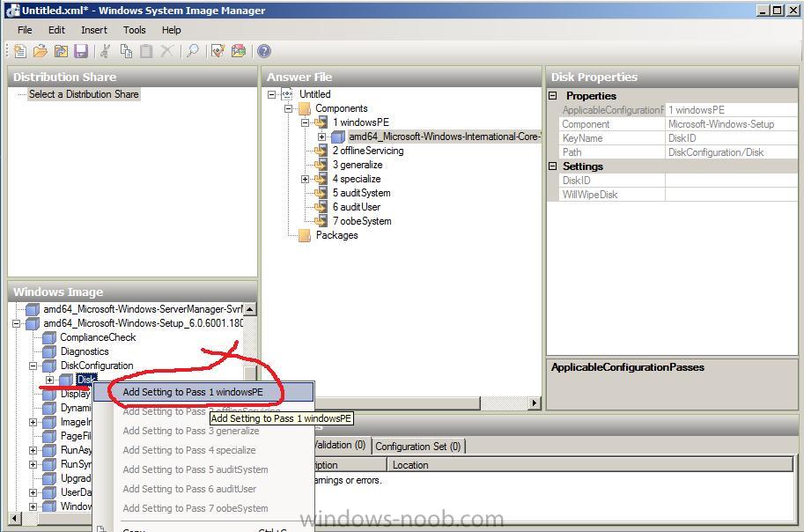Switch to the Configuration Set (0) tab
This screenshot has height=532, width=804.
(x=418, y=447)
